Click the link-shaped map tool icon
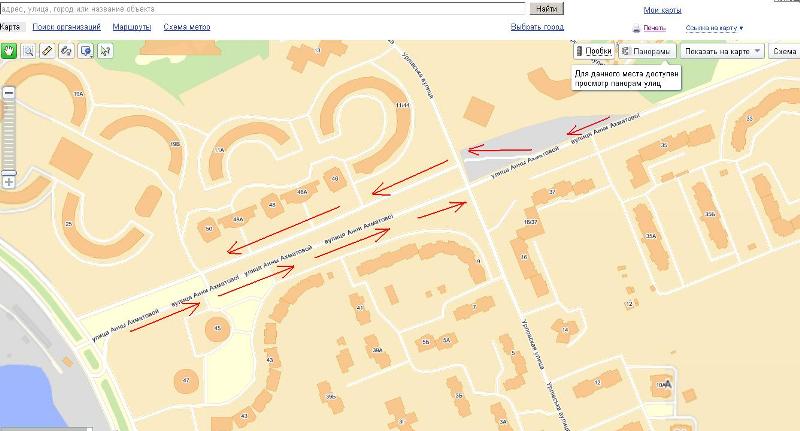 tap(66, 49)
